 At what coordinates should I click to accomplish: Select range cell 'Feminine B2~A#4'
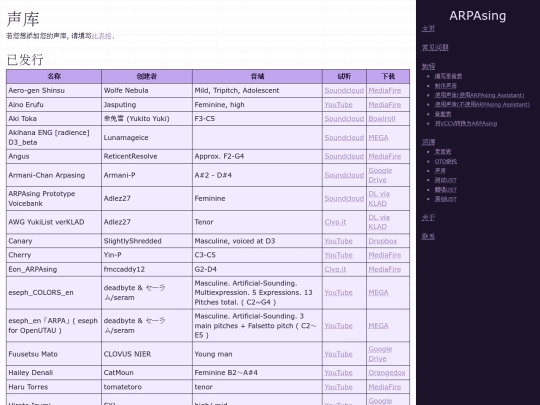pyautogui.click(x=257, y=373)
